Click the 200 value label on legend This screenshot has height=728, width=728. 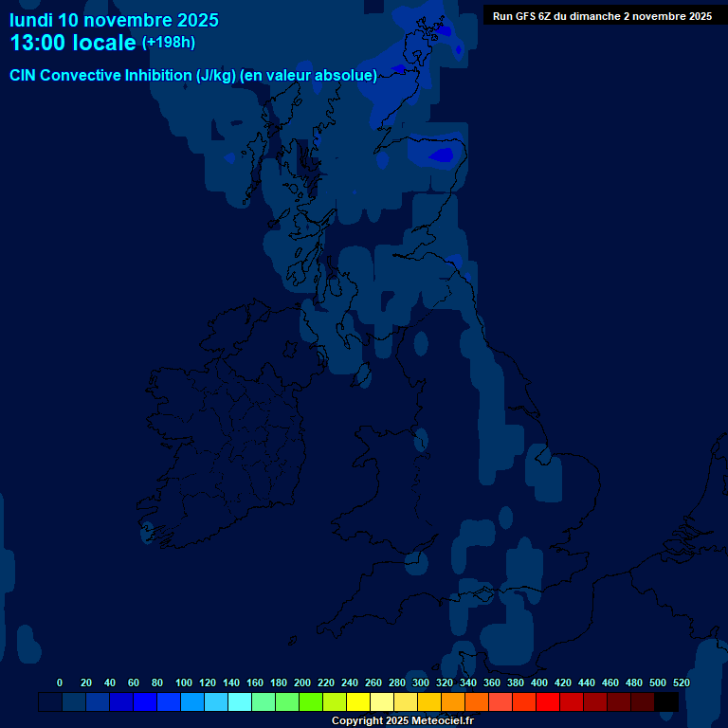click(302, 682)
